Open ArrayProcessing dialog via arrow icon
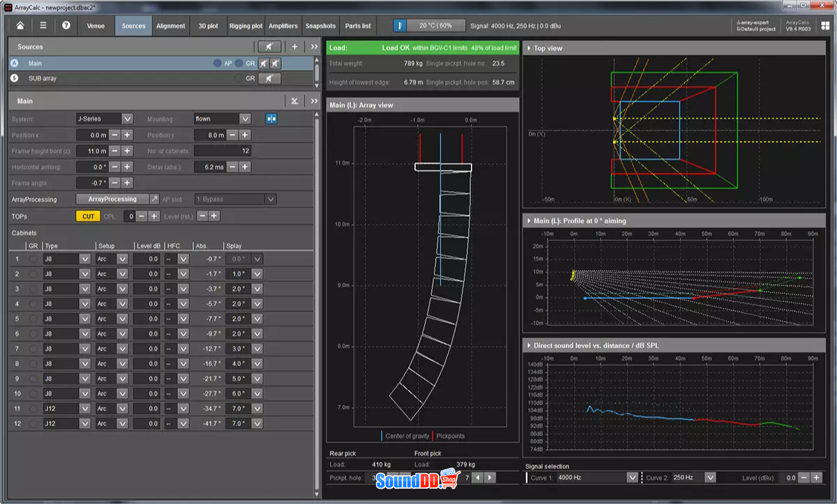This screenshot has width=837, height=504. tap(155, 199)
